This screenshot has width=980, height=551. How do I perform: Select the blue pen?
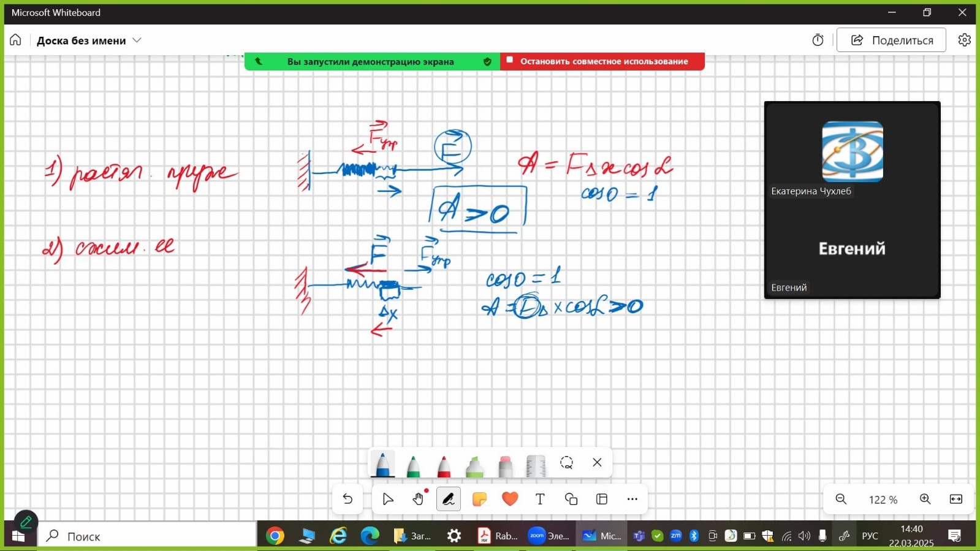(382, 465)
